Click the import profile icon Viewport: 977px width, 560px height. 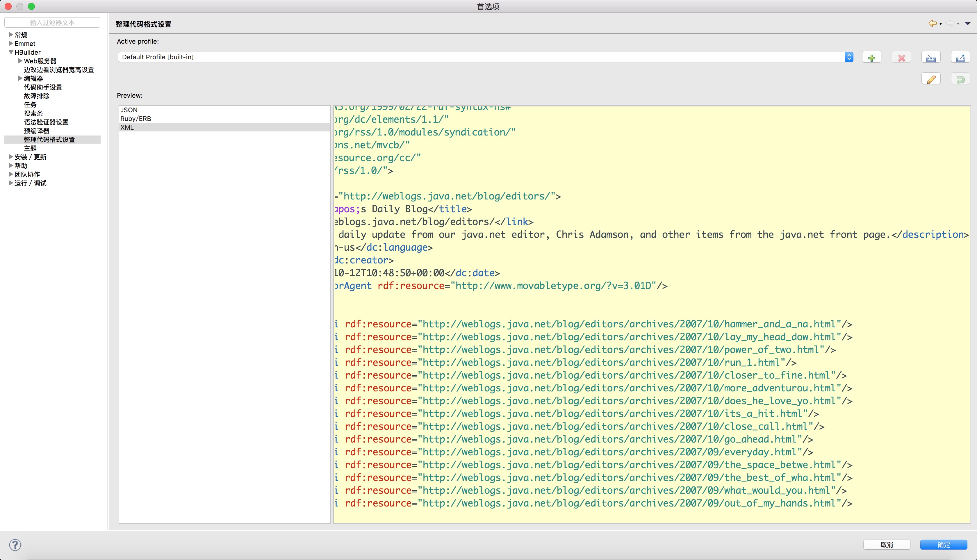pos(931,58)
